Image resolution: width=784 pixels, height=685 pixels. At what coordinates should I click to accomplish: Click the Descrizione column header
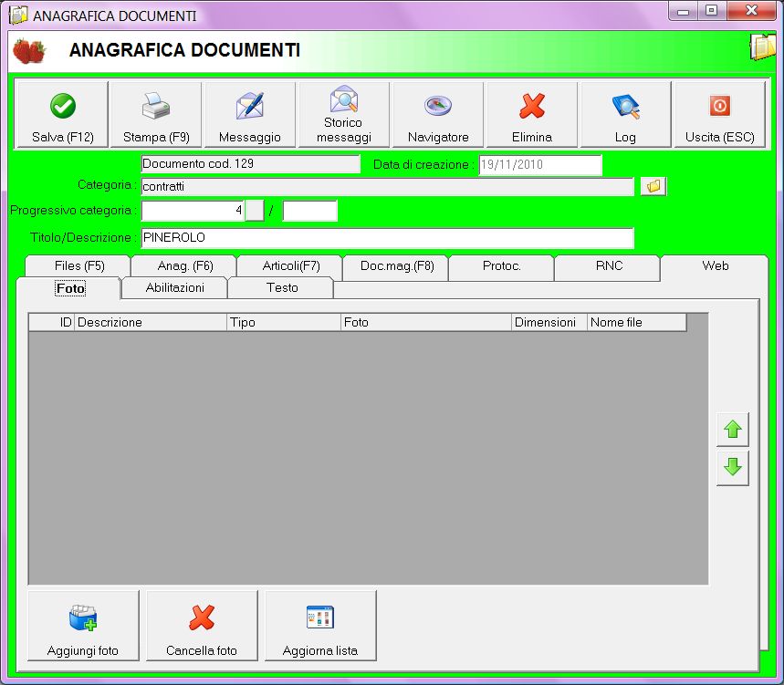pos(151,322)
